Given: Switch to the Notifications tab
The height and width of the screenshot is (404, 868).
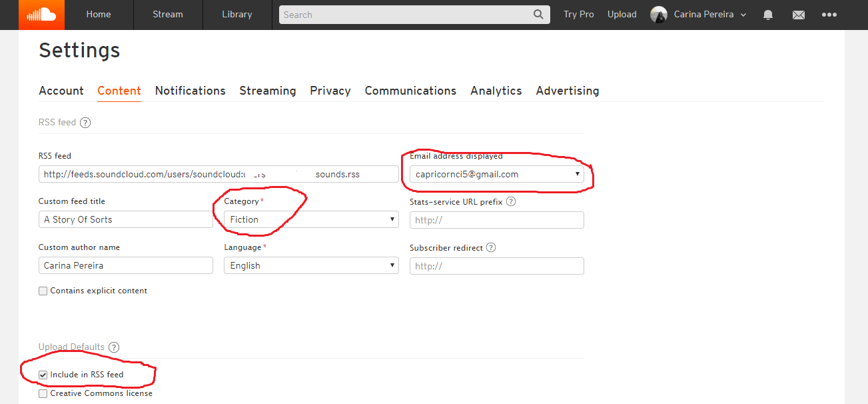Looking at the screenshot, I should click(191, 91).
